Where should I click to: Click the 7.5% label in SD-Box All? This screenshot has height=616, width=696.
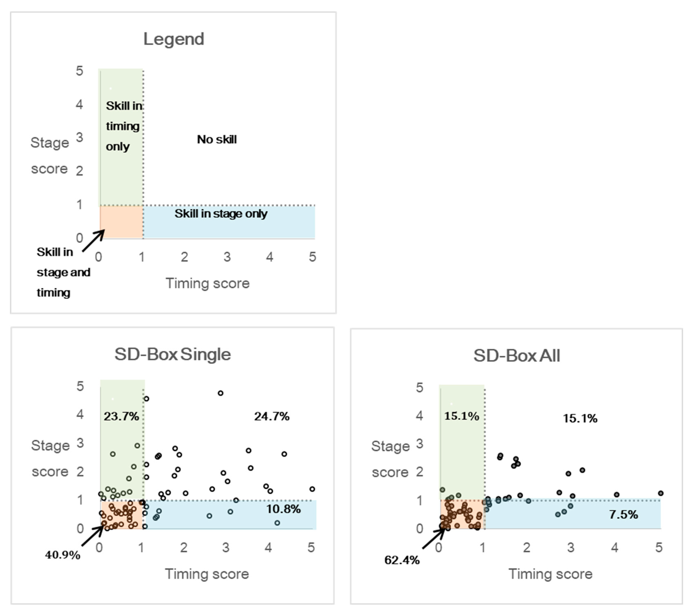pyautogui.click(x=623, y=515)
